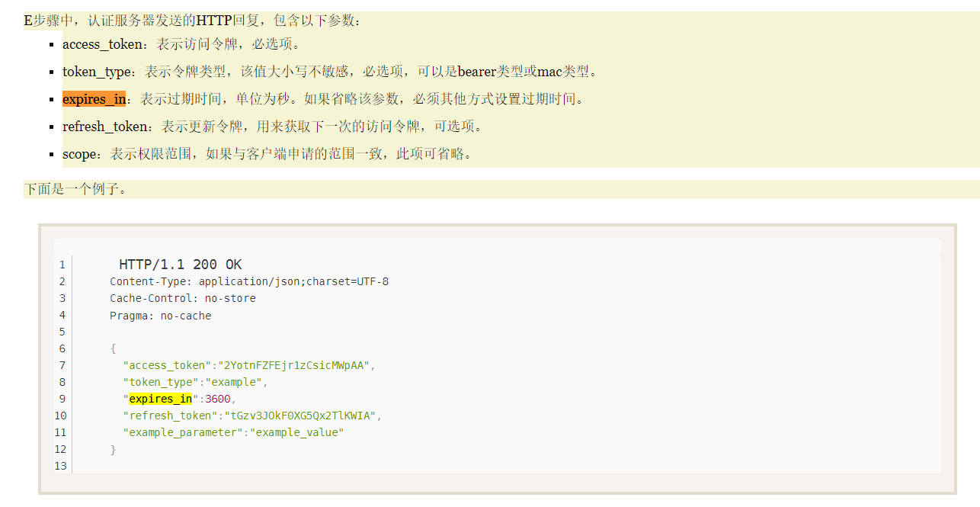
Task: Click the "下面是一个例子" sentence
Action: pyautogui.click(x=75, y=189)
